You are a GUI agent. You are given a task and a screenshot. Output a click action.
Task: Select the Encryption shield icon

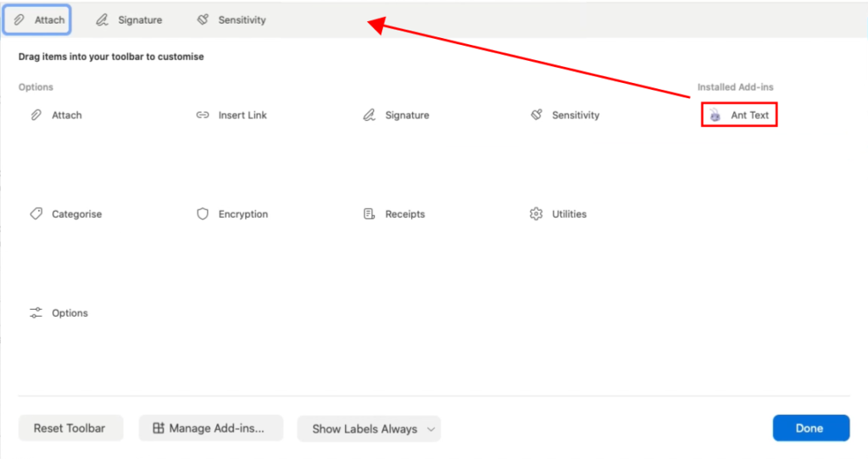[x=203, y=214]
